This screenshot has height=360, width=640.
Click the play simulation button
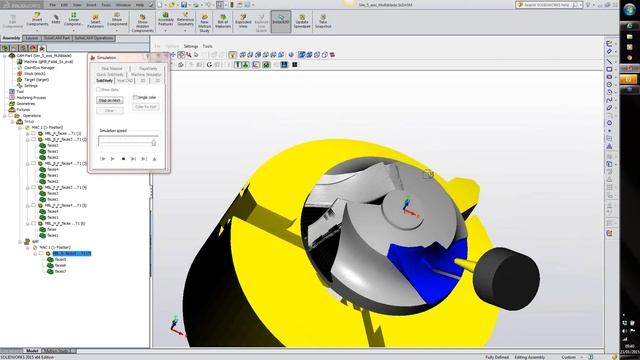pyautogui.click(x=113, y=159)
